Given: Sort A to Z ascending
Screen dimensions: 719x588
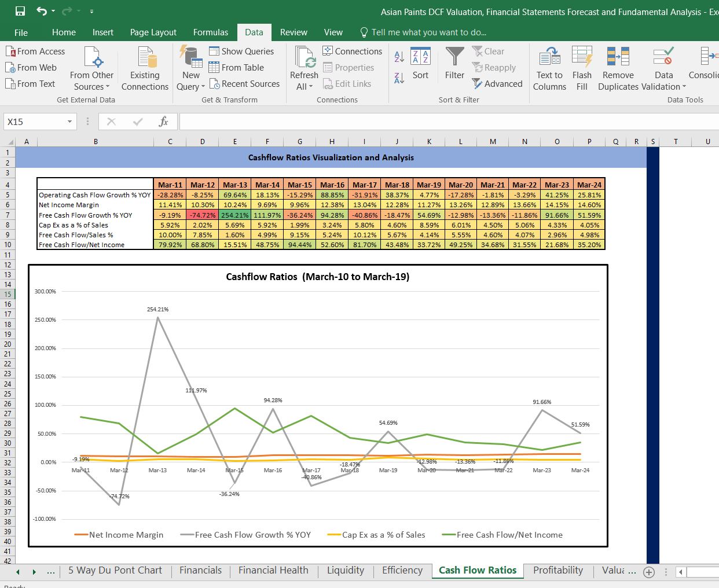Looking at the screenshot, I should point(399,57).
